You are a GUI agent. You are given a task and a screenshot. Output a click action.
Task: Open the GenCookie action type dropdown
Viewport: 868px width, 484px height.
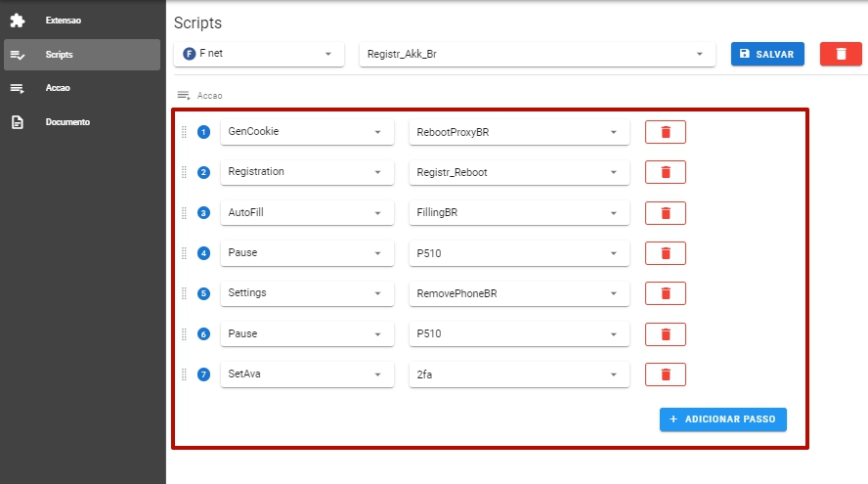click(x=307, y=132)
